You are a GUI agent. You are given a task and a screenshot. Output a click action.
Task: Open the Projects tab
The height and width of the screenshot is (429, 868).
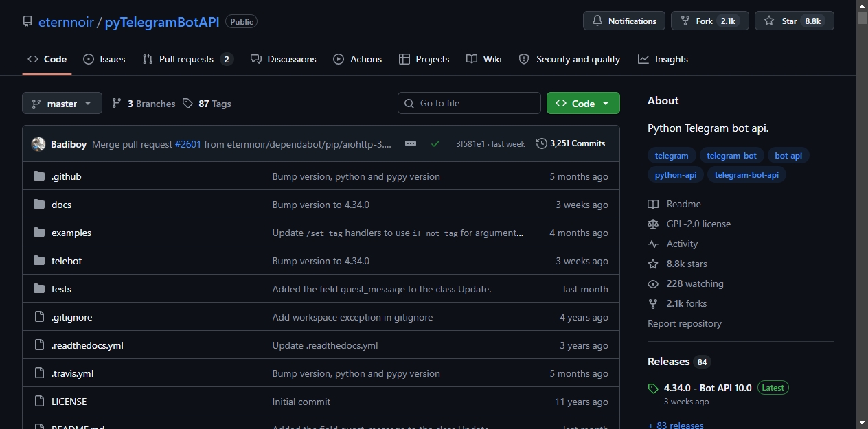point(424,59)
